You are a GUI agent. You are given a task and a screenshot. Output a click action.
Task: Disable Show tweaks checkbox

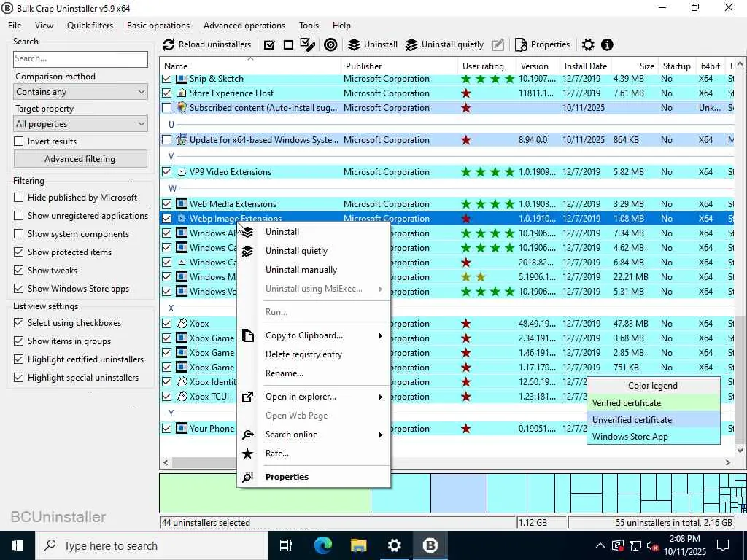tap(18, 270)
